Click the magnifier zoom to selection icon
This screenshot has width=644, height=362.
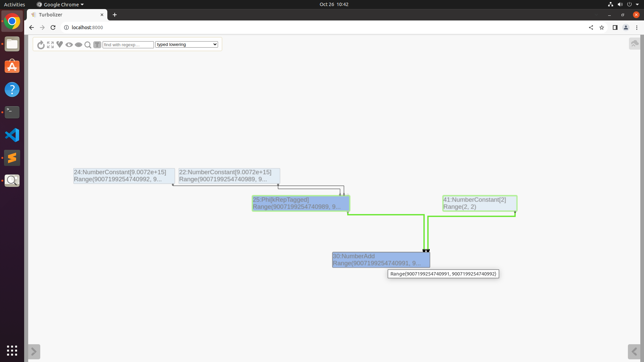click(x=88, y=45)
